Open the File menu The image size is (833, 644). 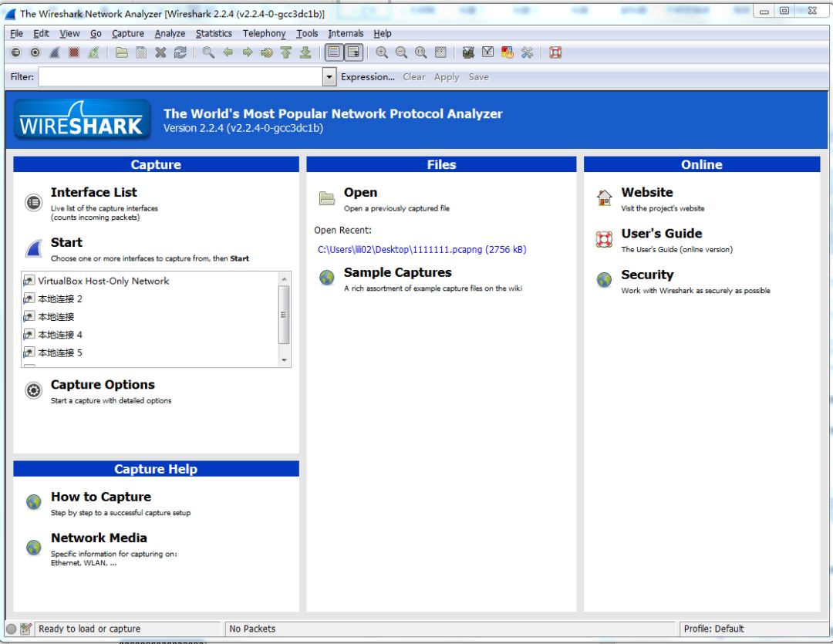16,33
